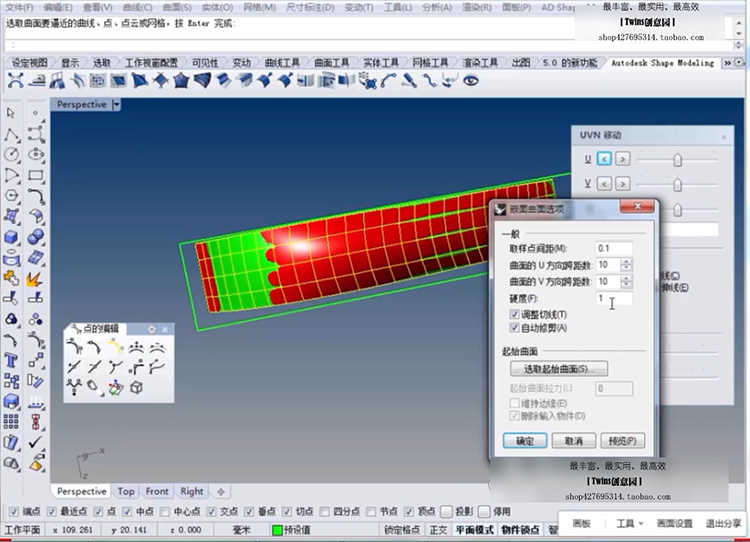Image resolution: width=750 pixels, height=542 pixels.
Task: Click the box solid tool icon
Action: click(11, 237)
